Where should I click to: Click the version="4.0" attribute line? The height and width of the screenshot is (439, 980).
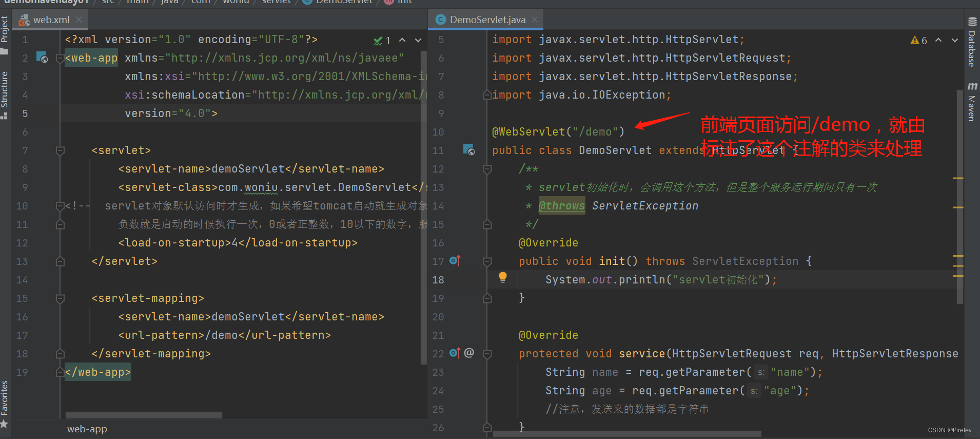171,113
